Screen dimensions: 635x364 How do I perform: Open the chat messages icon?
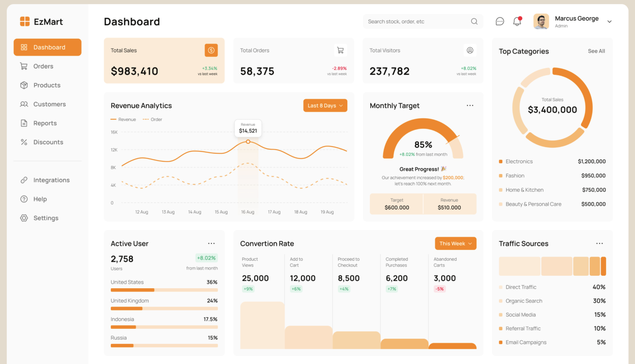pyautogui.click(x=499, y=22)
